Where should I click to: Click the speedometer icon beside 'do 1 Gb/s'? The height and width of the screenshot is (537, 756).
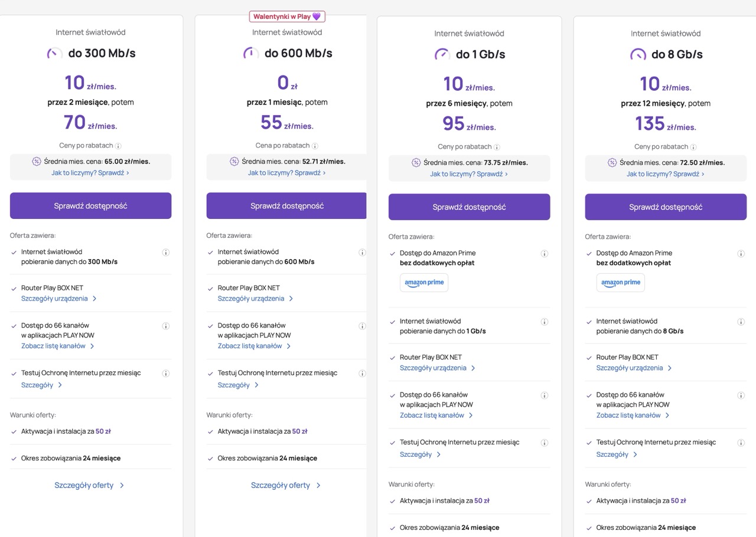tap(442, 54)
